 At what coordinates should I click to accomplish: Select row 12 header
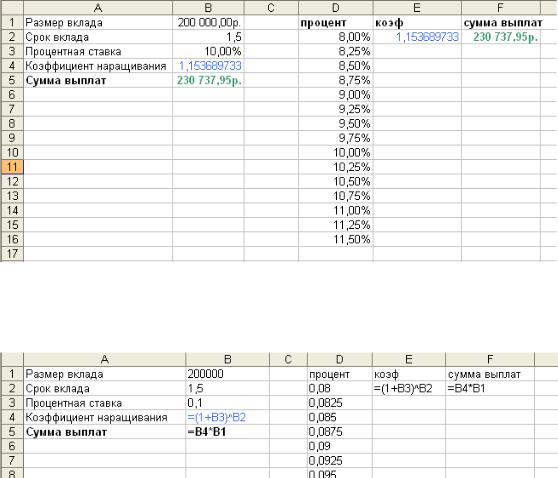click(x=12, y=182)
